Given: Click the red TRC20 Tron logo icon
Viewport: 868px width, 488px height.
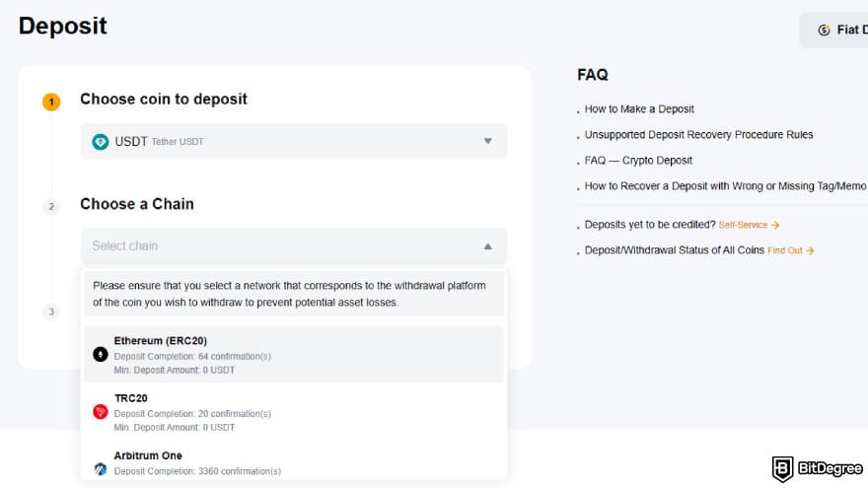Looking at the screenshot, I should tap(101, 412).
